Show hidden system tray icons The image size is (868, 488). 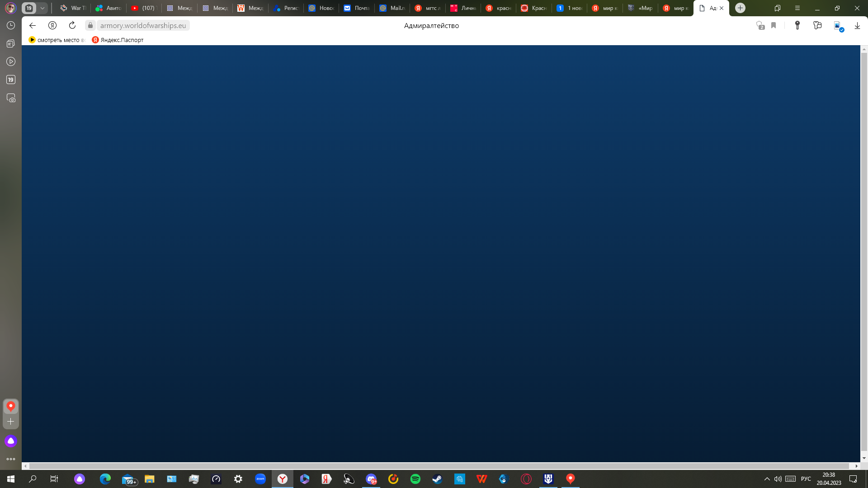pos(767,479)
